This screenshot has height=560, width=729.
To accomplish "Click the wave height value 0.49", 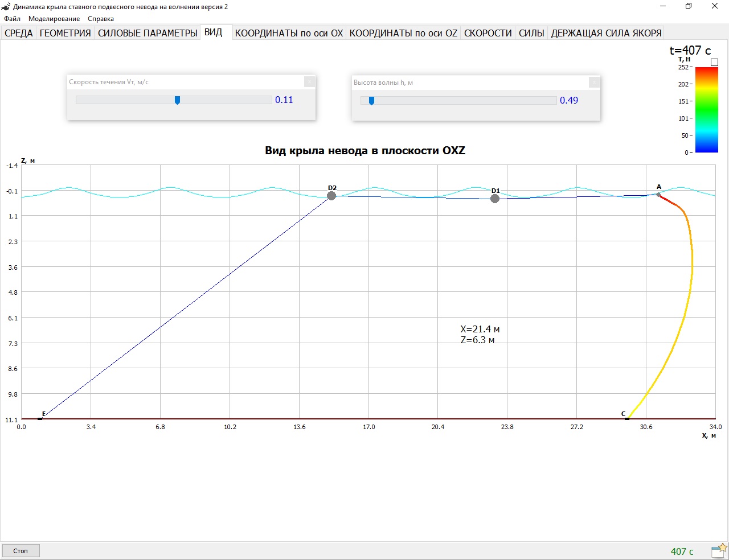I will click(x=569, y=100).
